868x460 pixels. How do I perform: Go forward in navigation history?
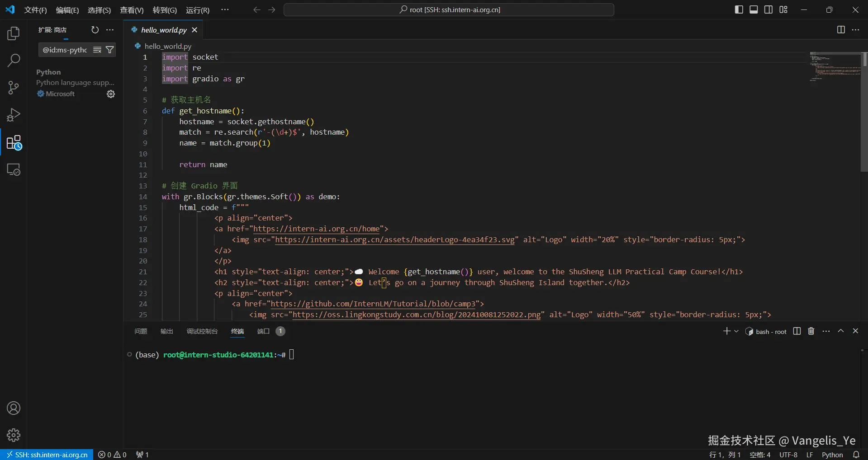(271, 9)
